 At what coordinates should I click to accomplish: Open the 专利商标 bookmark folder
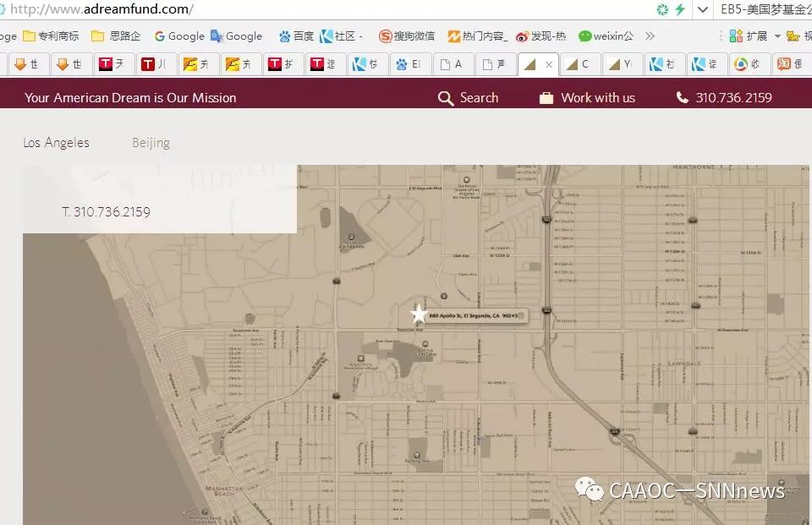click(x=51, y=36)
